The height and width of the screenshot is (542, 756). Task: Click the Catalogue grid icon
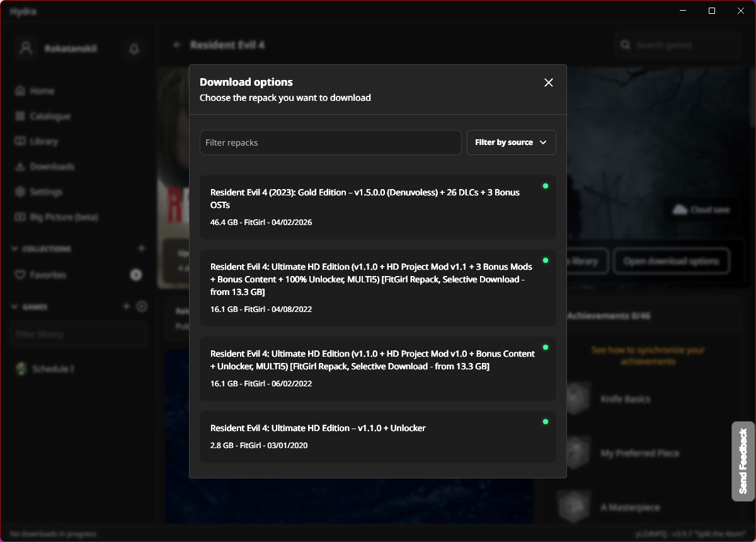click(x=20, y=116)
